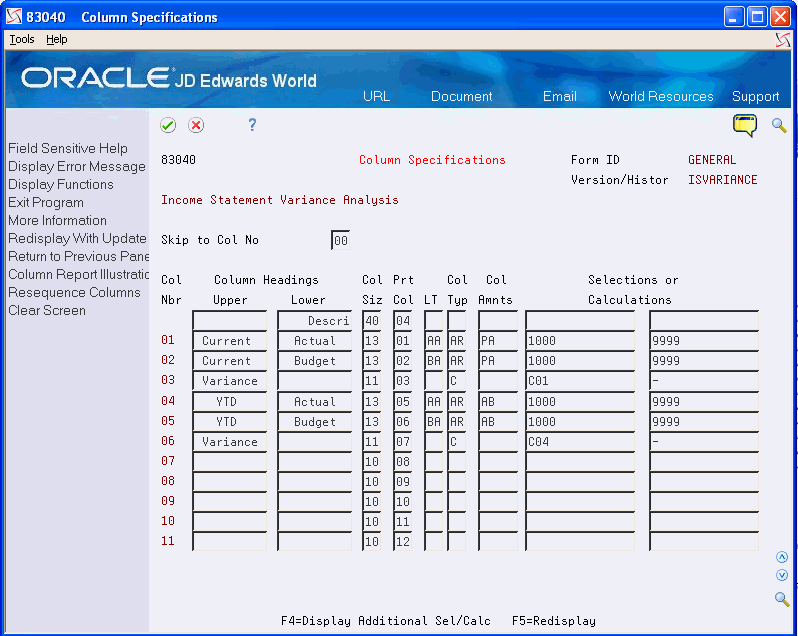Open the Email tab in banner
Image resolution: width=798 pixels, height=636 pixels.
click(560, 96)
